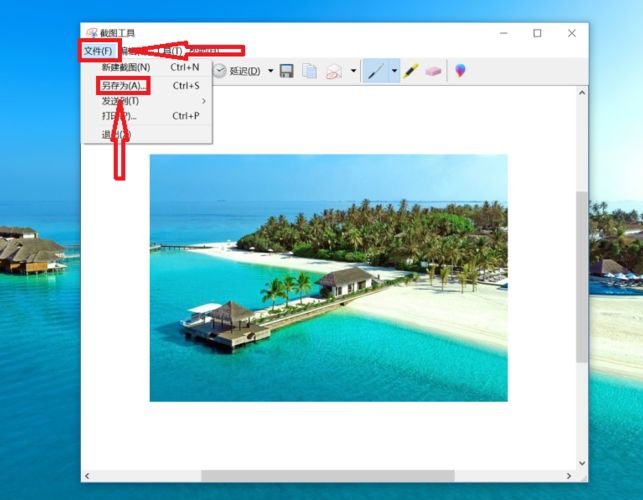Click the floppy disk save icon
Screen dimensions: 643x500
[x=287, y=71]
